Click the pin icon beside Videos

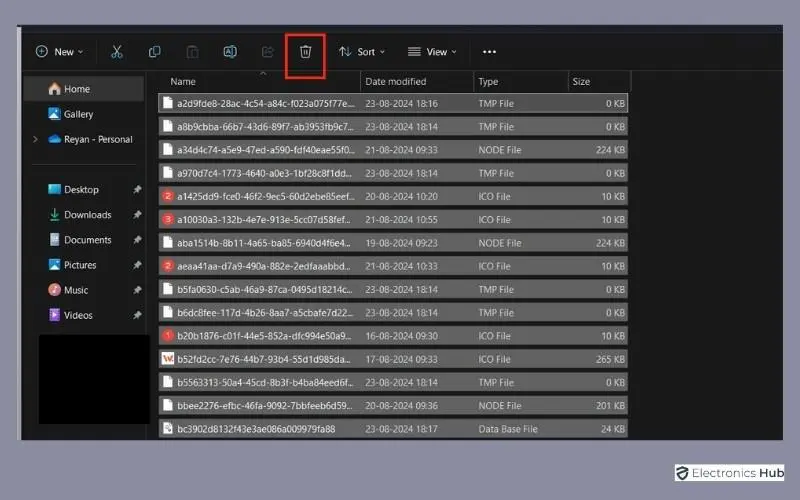(137, 315)
